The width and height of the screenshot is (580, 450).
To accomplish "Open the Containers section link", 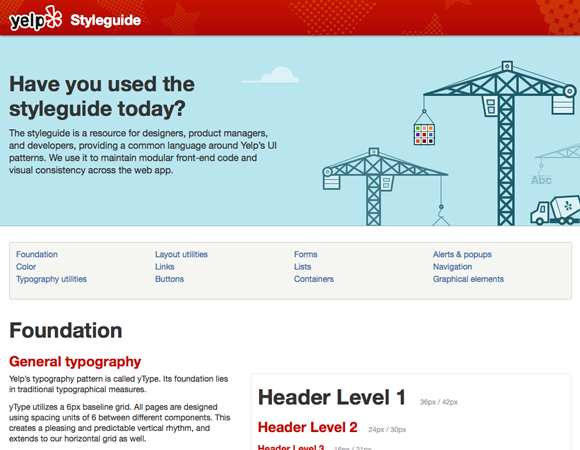I will (314, 279).
